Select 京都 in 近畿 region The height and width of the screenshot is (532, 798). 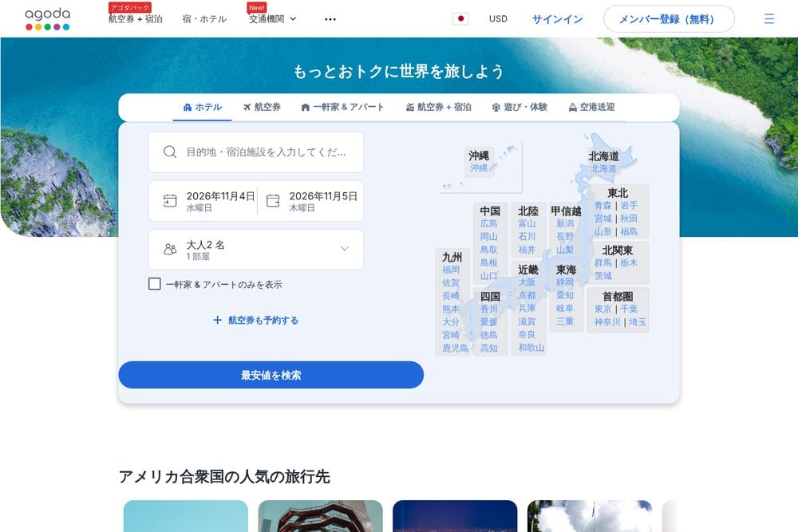(527, 295)
